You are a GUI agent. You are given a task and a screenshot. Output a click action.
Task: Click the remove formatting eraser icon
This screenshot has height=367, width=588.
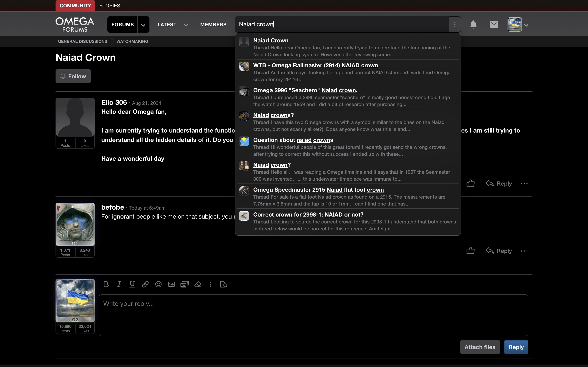click(198, 284)
